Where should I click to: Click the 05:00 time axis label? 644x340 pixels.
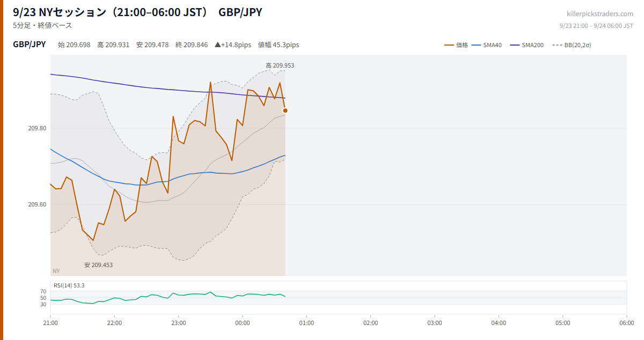563,323
